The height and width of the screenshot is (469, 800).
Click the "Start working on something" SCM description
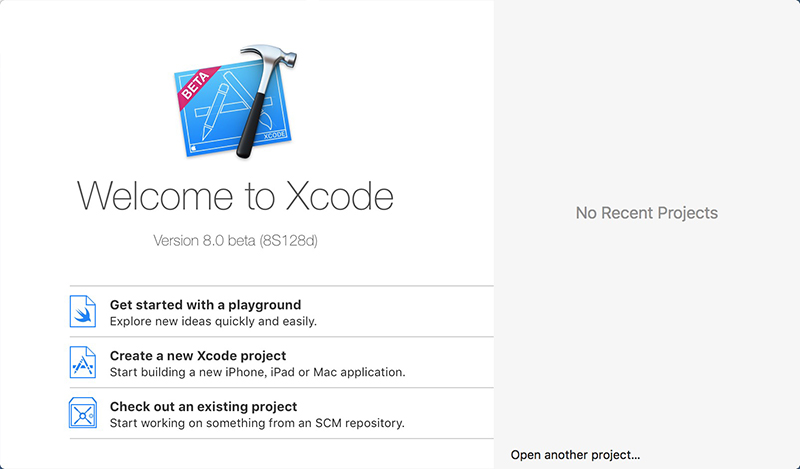tap(256, 424)
